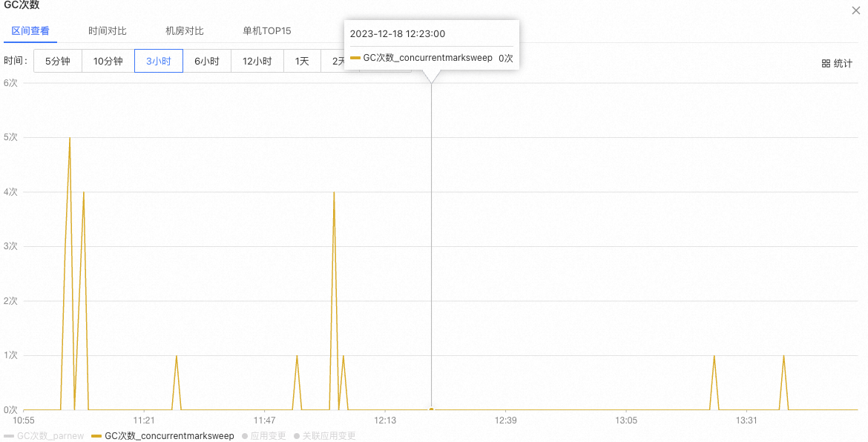
Task: Enable 关联应用变更 legend item
Action: coord(329,436)
